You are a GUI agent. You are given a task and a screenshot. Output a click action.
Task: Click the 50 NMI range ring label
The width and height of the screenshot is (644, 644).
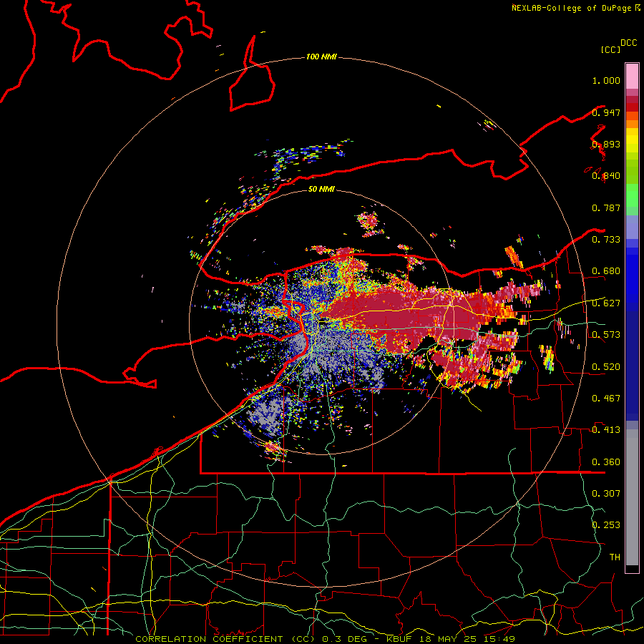pyautogui.click(x=321, y=189)
